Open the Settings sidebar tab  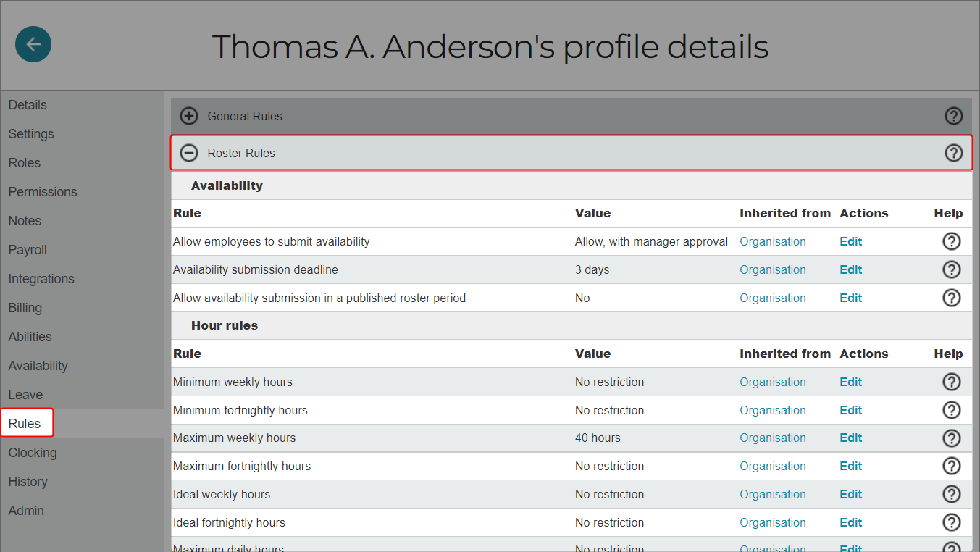pyautogui.click(x=31, y=134)
